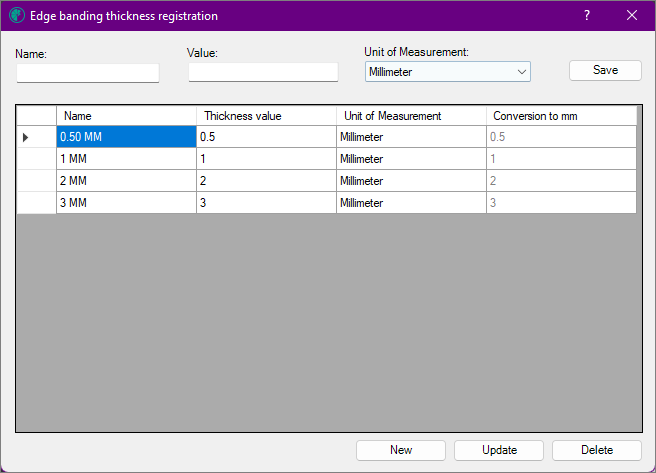The width and height of the screenshot is (656, 473).
Task: Click thickness value cell in 3 MM row
Action: [x=266, y=203]
